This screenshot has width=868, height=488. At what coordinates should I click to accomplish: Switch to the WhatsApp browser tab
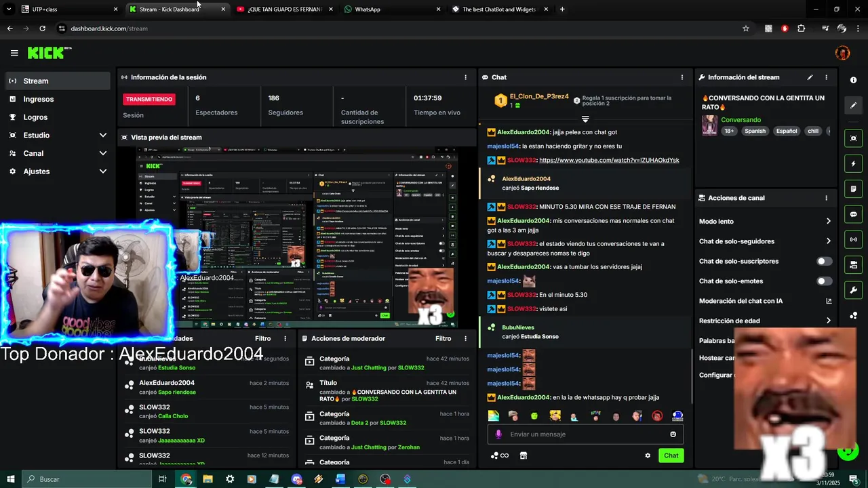click(391, 9)
